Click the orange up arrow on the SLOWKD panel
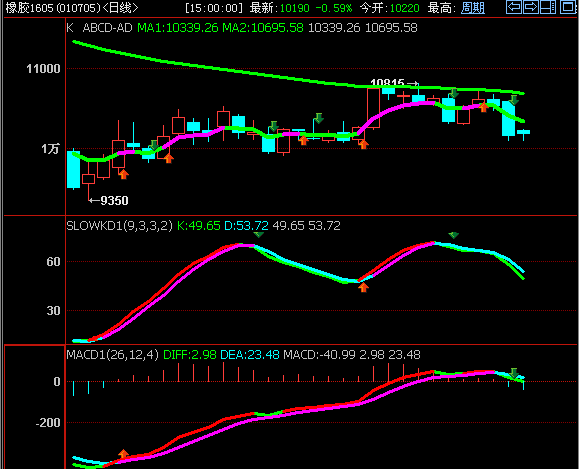 coord(363,287)
